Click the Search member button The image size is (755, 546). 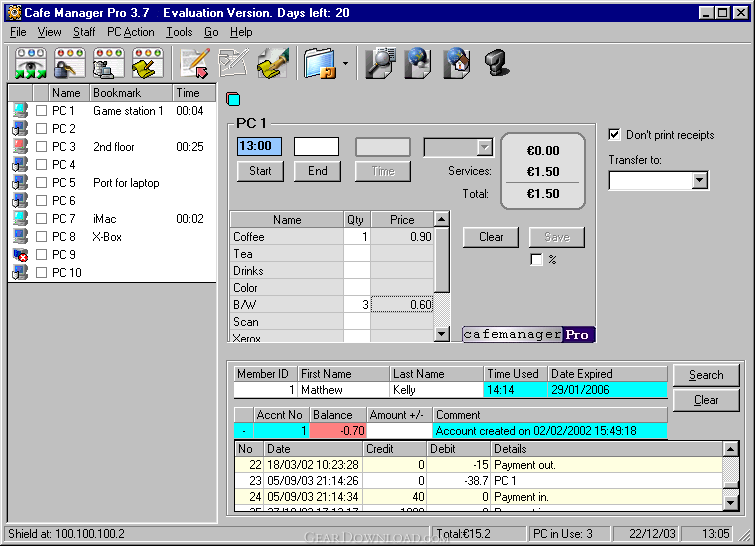[x=706, y=375]
